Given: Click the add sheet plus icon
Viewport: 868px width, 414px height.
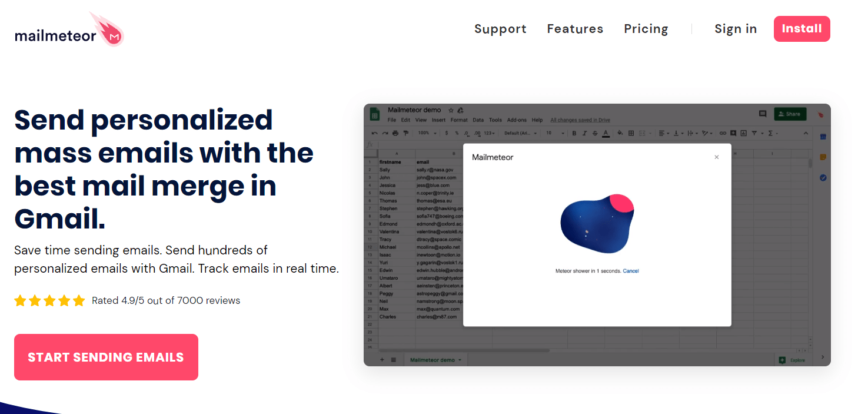Looking at the screenshot, I should coord(382,359).
